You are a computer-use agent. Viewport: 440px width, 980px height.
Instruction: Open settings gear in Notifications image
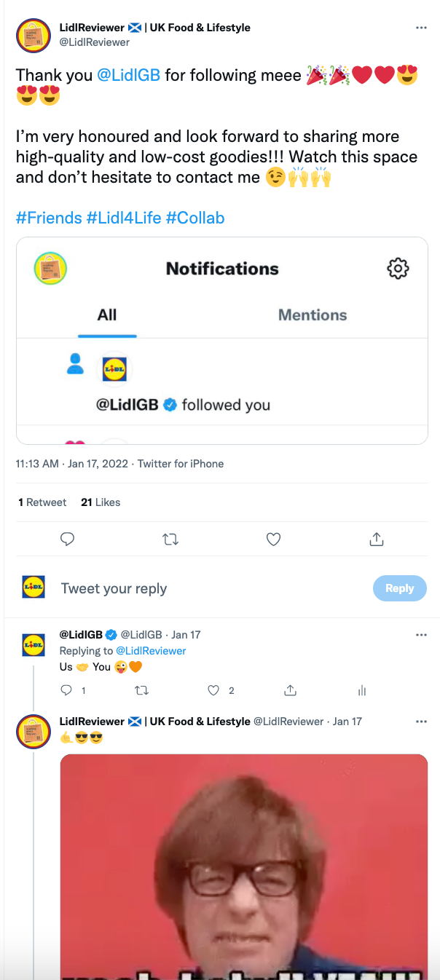[x=398, y=269]
